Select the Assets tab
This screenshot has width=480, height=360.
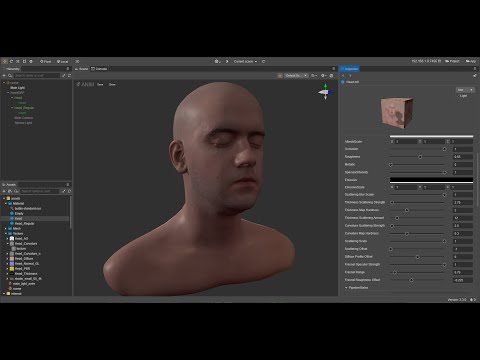point(9,184)
